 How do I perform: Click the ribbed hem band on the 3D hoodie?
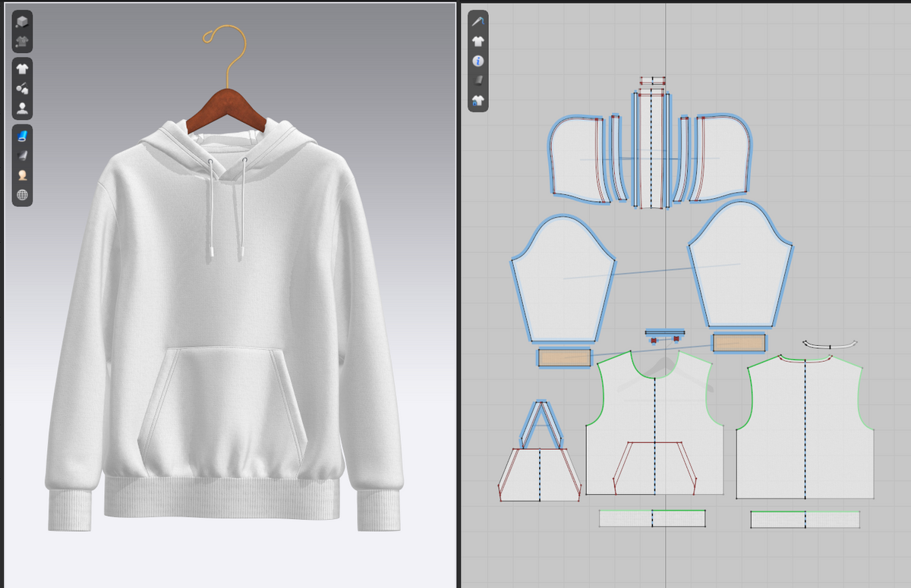click(220, 497)
